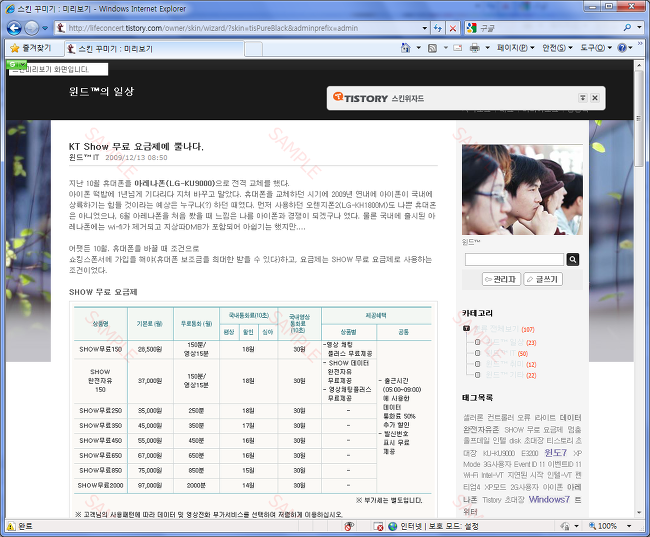Open the Help dropdown arrow
This screenshot has width=650, height=537.
631,48
